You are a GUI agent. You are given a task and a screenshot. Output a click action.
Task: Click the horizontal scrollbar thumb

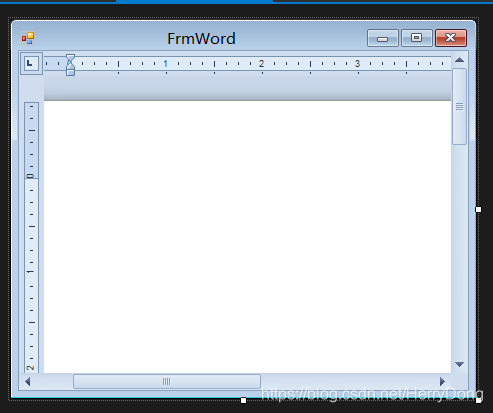pyautogui.click(x=167, y=381)
